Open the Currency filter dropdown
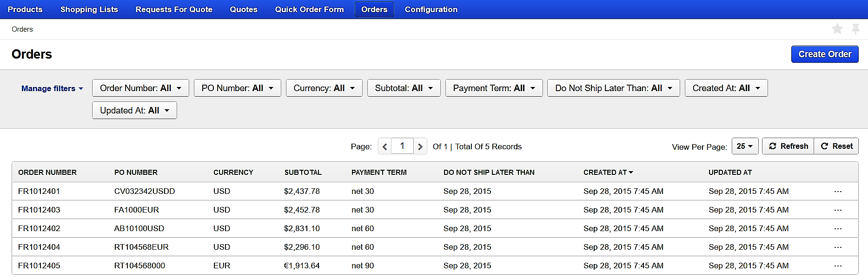 pos(324,88)
